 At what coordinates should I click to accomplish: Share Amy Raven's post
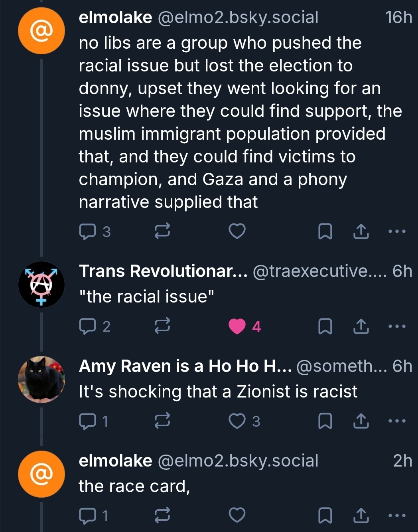coord(361,421)
